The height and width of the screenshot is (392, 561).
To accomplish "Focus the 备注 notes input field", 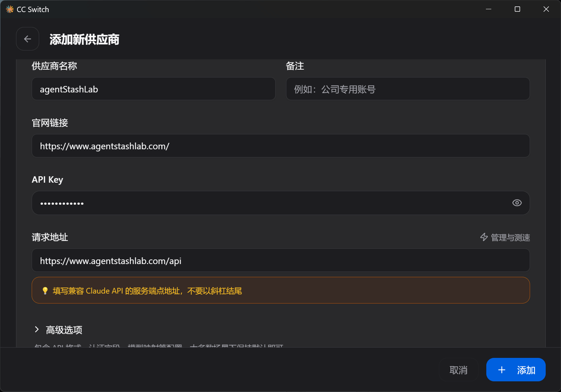I will 408,89.
